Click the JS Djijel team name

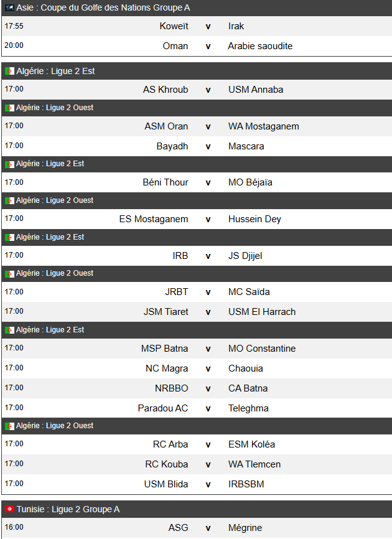(x=245, y=256)
